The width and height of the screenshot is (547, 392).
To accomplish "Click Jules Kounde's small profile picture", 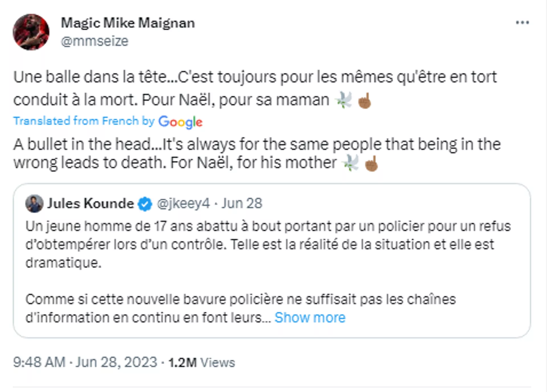I will click(x=34, y=203).
